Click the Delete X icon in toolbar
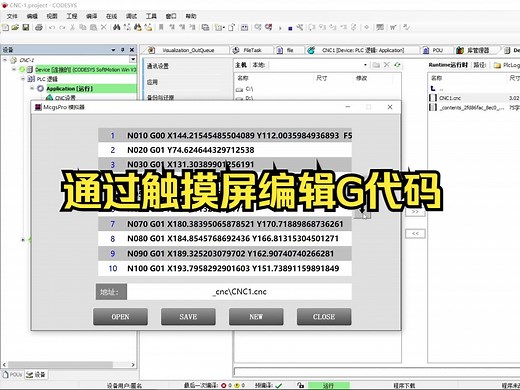The image size is (520, 390). [104, 28]
